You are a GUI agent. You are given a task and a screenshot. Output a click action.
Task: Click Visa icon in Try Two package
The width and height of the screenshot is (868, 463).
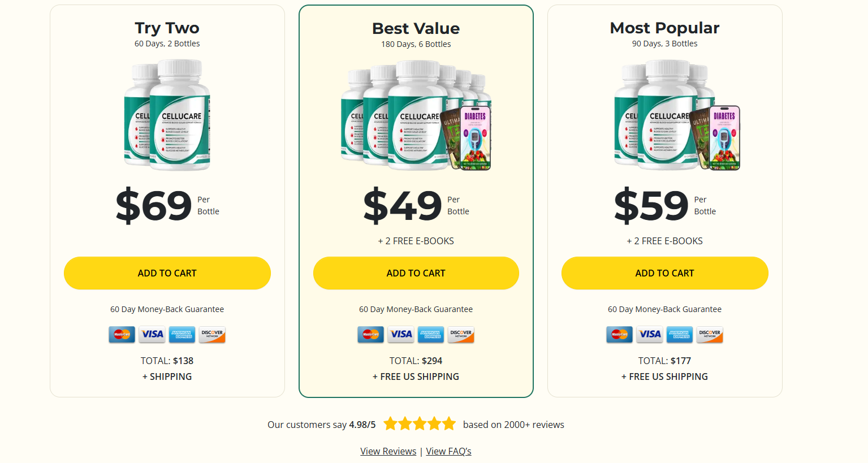(152, 334)
